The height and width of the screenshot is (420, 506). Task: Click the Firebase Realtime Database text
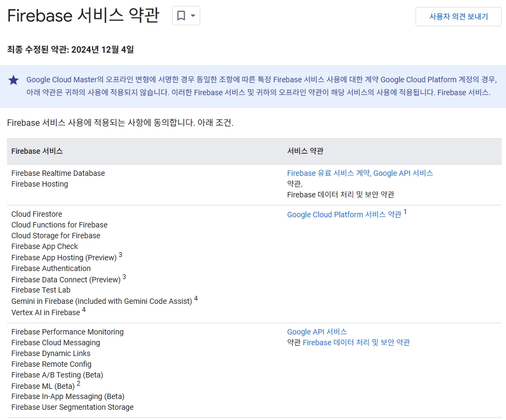coord(58,173)
